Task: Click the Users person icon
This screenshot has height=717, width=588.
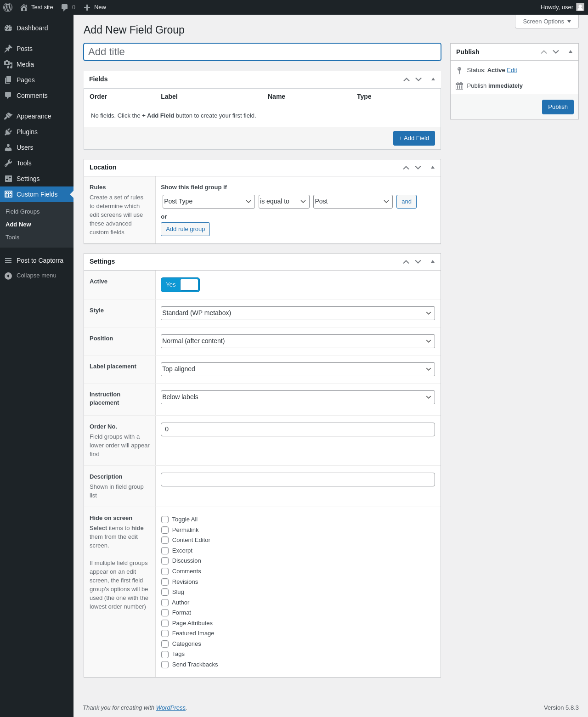Action: [x=8, y=147]
